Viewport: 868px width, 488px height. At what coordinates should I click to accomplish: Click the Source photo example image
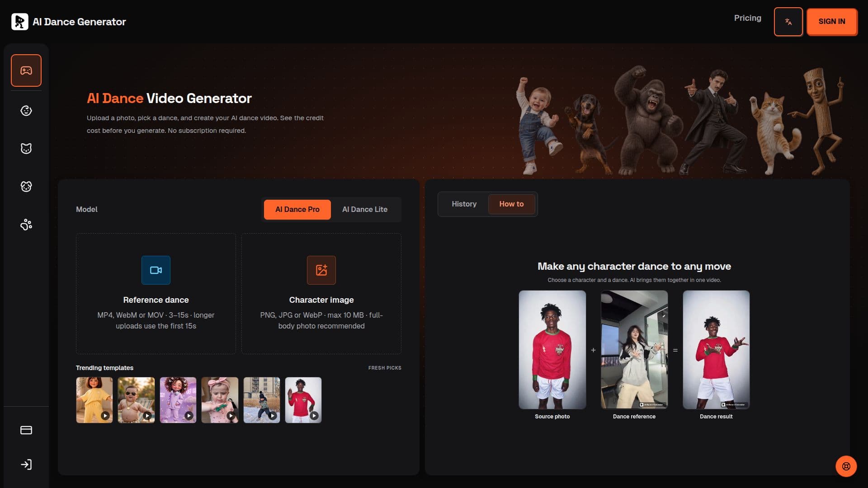pyautogui.click(x=552, y=350)
